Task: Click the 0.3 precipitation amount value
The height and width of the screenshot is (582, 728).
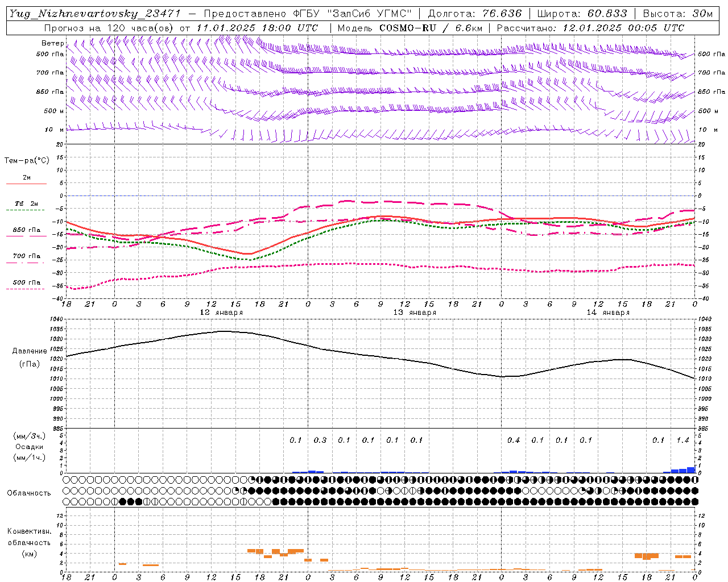Action: tap(320, 440)
